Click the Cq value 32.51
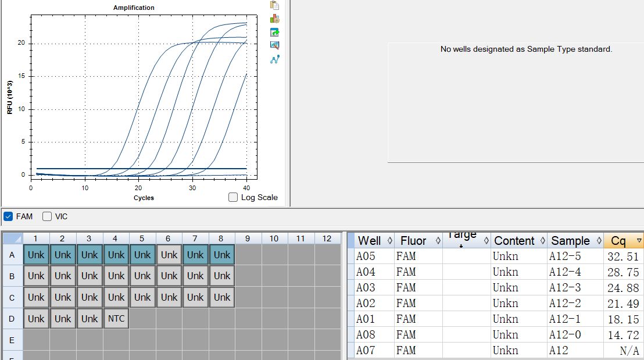The width and height of the screenshot is (644, 360). [x=623, y=256]
